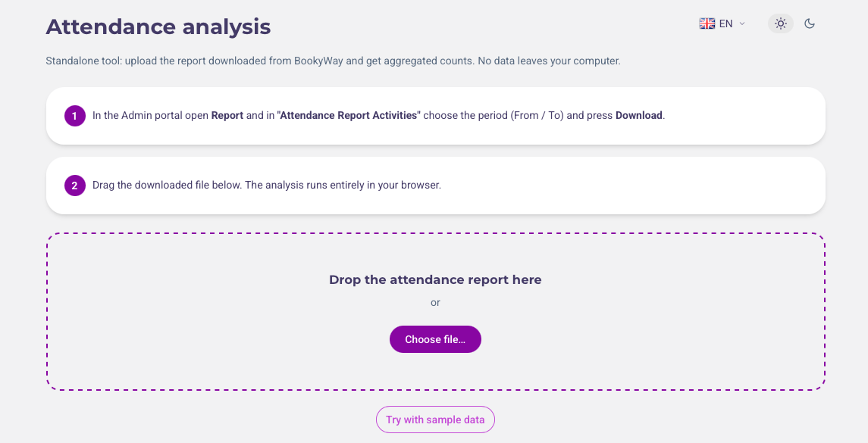Screen dimensions: 868x443
Task: Click the bold Download word in step 1
Action: pos(639,116)
